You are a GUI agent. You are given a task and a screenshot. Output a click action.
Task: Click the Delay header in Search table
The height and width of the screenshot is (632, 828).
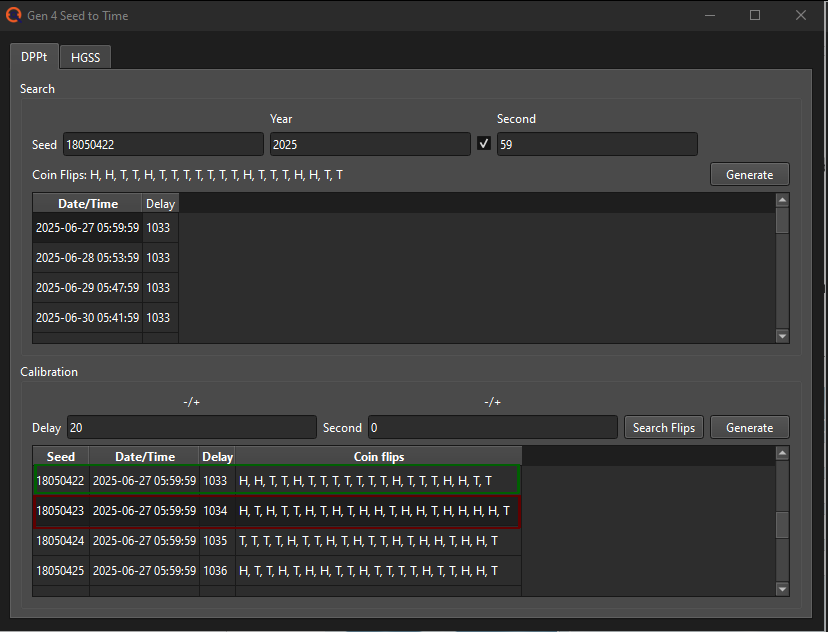click(161, 203)
